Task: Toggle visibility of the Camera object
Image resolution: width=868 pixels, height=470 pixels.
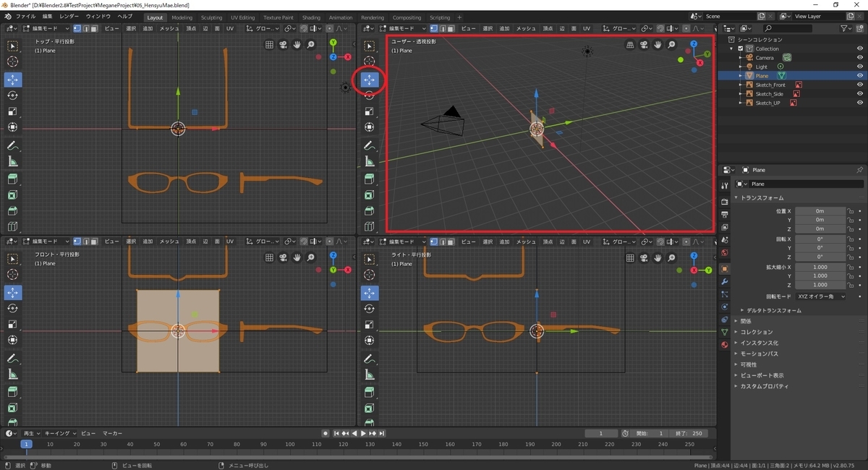Action: [x=860, y=58]
